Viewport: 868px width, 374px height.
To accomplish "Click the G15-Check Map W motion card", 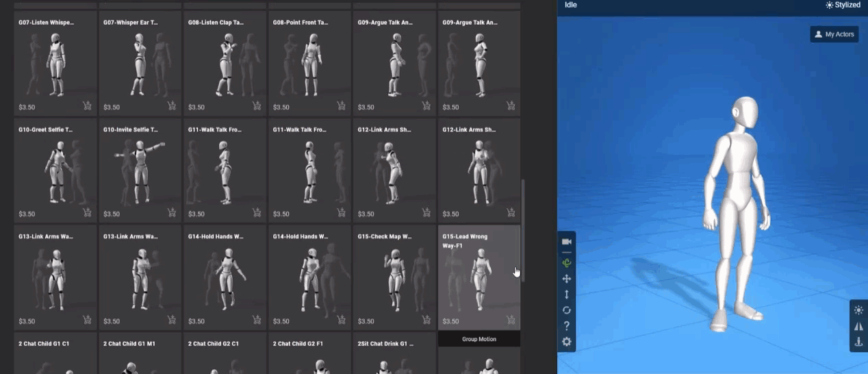I will click(394, 277).
